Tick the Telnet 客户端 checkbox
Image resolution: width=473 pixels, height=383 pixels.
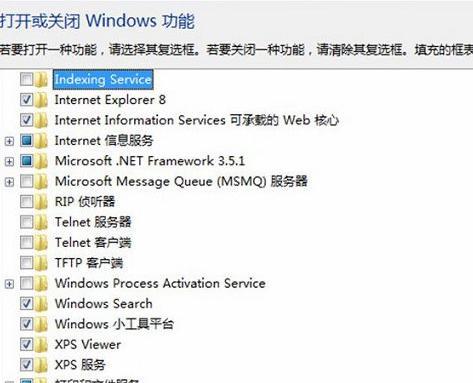pos(26,242)
